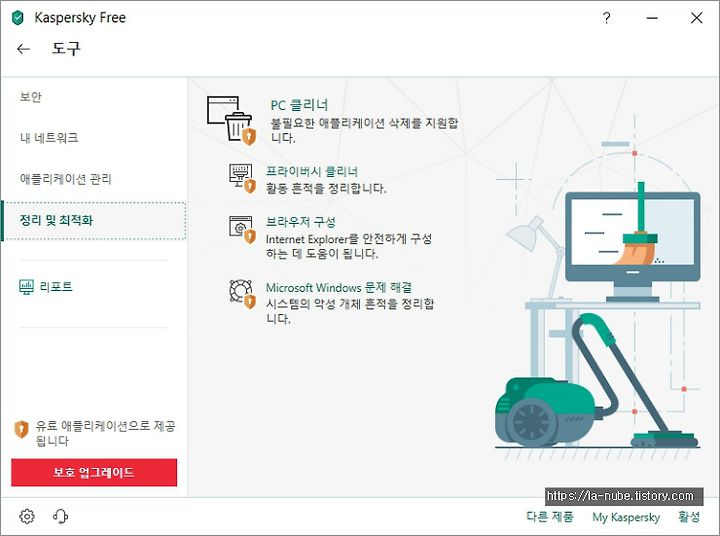This screenshot has height=536, width=720.
Task: Click the 유료 애플리케이션으로 제공됩니다 notice text
Action: [x=106, y=433]
